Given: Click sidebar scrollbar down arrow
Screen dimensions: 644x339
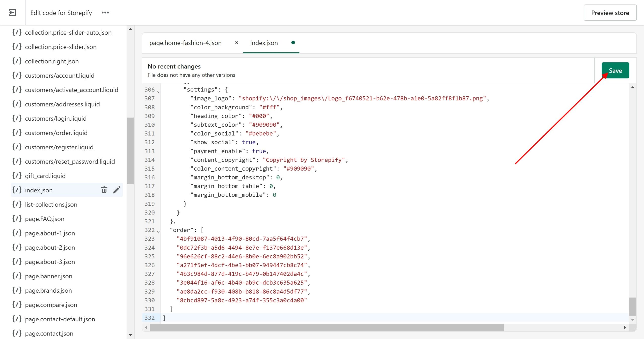Looking at the screenshot, I should click(x=130, y=335).
